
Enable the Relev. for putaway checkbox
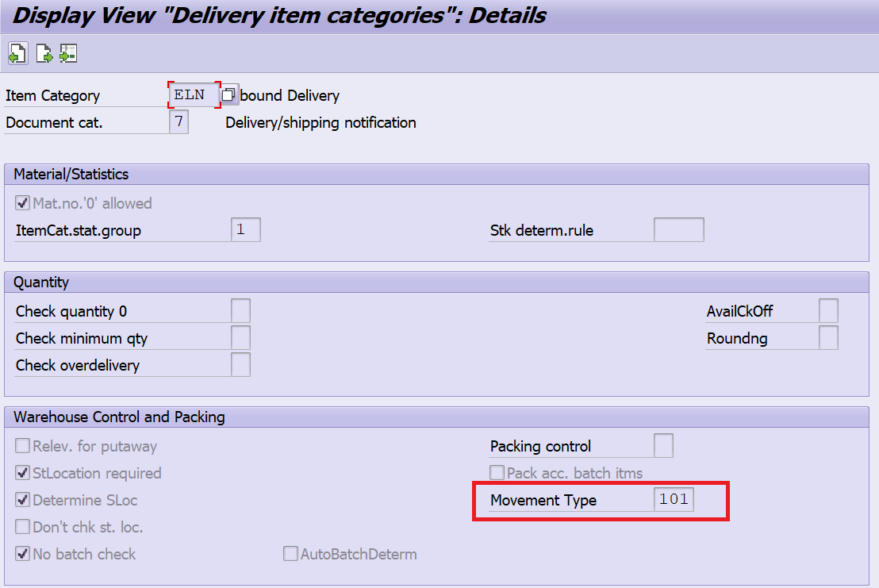click(23, 447)
